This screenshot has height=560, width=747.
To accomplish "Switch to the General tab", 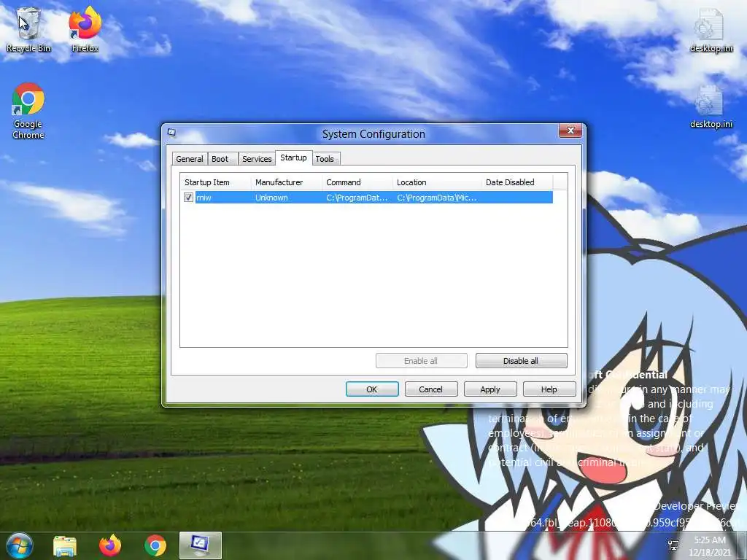I will (x=190, y=159).
